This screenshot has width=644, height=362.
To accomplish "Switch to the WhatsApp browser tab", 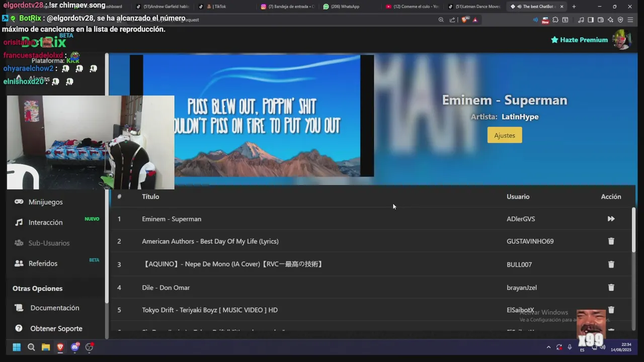I will 347,7.
